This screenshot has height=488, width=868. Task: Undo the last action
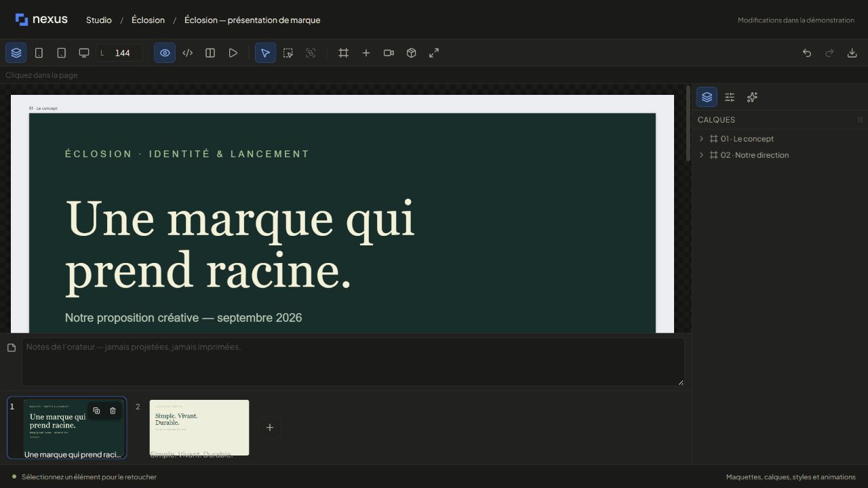pyautogui.click(x=807, y=53)
